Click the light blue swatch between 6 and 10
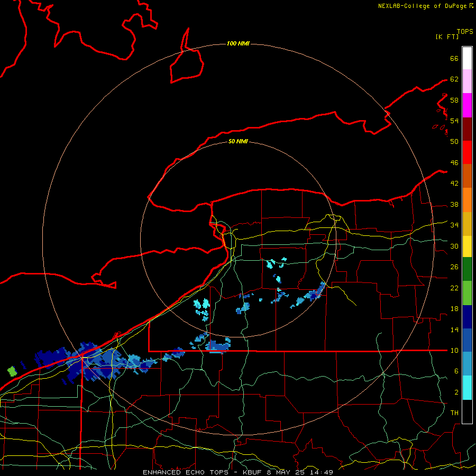Viewport: 476px width, 476px height. pos(467,364)
